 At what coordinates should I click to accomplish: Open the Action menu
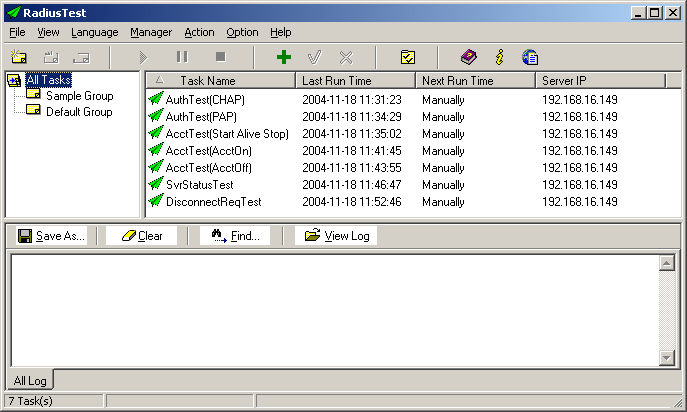point(199,32)
